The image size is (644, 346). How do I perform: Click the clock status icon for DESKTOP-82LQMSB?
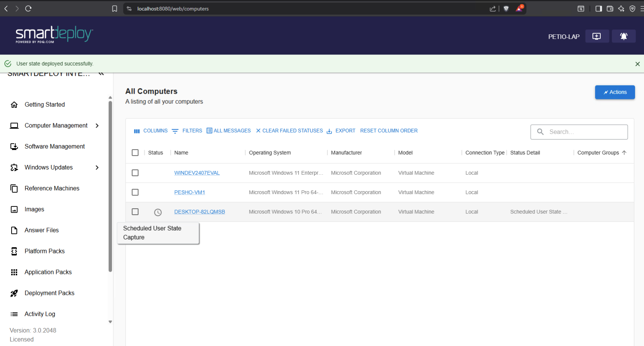(158, 212)
